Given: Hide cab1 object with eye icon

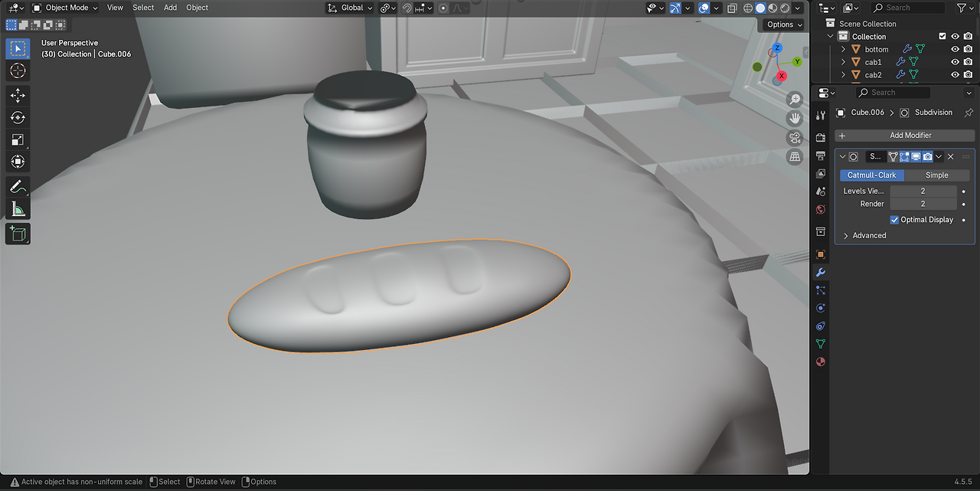Looking at the screenshot, I should point(955,62).
